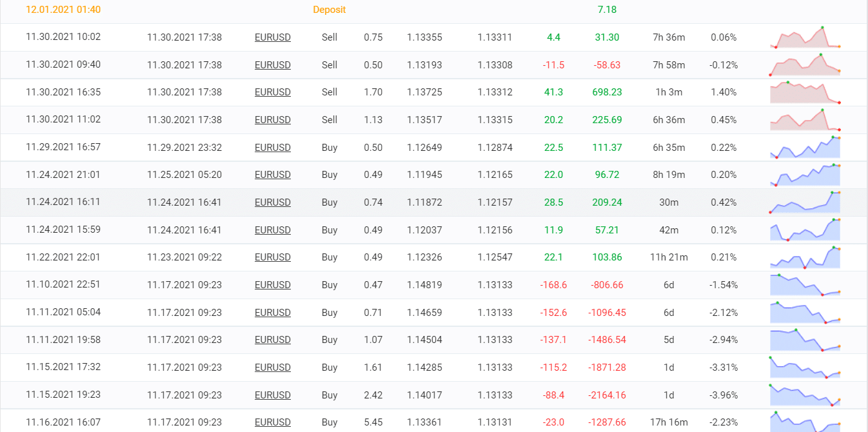The image size is (868, 432).
Task: Select EURUSD link in the 11.22.2021 22:01 row
Action: (x=272, y=257)
